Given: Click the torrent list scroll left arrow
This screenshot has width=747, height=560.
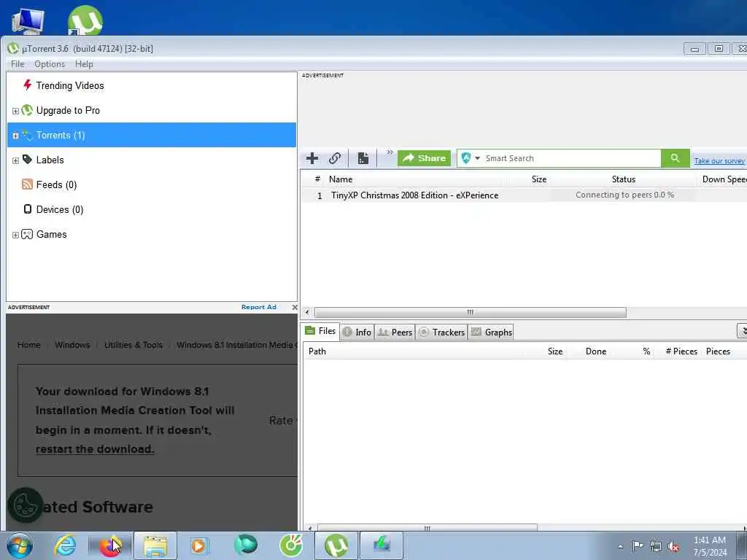Looking at the screenshot, I should [x=307, y=312].
